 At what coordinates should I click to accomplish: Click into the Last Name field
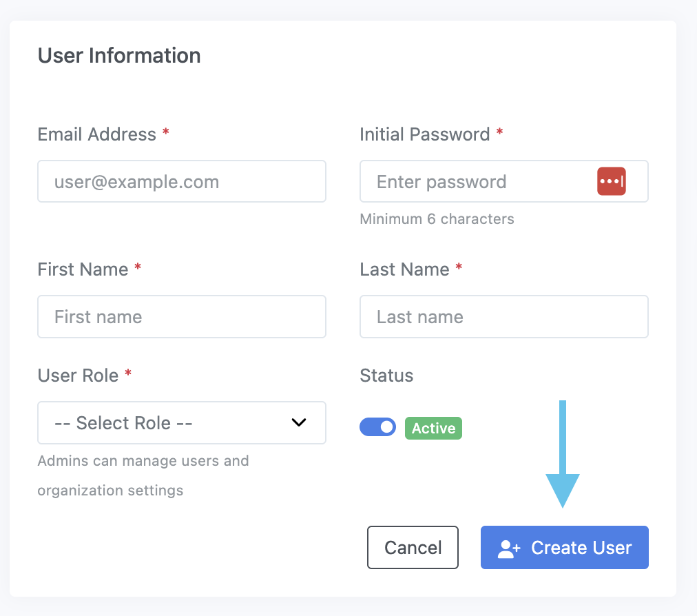pos(504,317)
